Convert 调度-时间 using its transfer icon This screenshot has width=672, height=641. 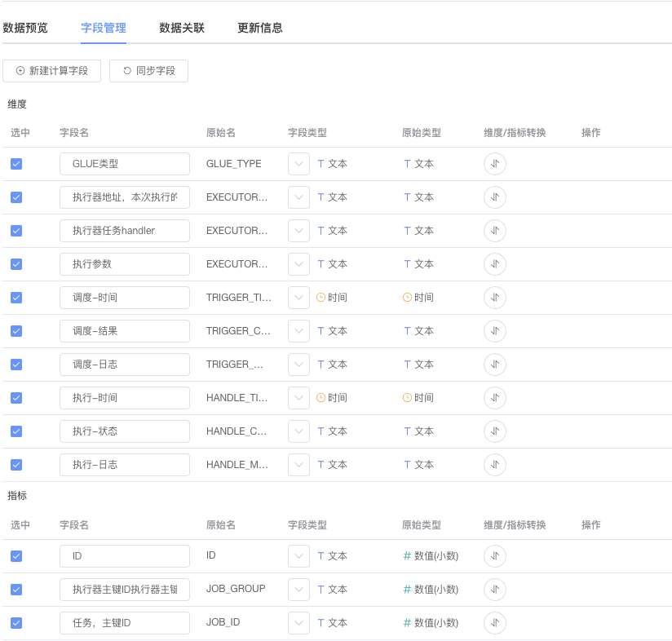tap(495, 297)
